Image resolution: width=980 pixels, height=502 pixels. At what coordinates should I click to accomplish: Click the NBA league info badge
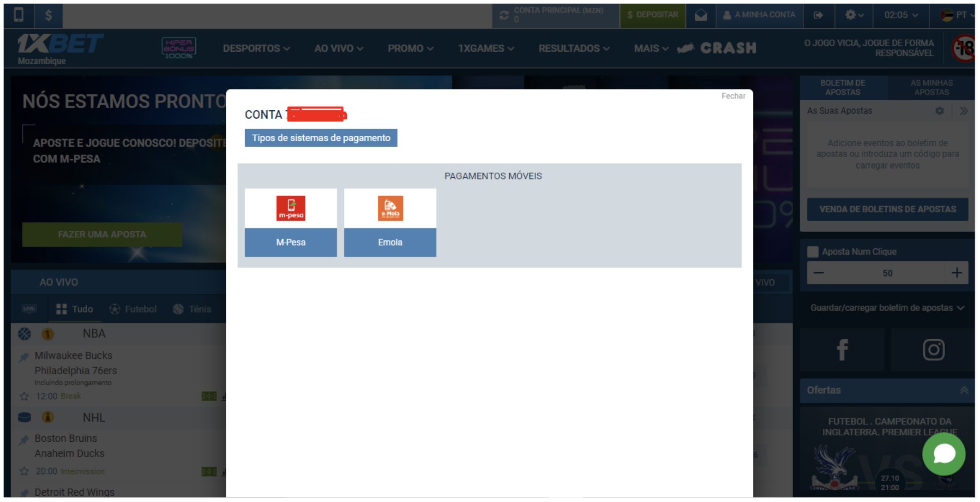tap(48, 334)
